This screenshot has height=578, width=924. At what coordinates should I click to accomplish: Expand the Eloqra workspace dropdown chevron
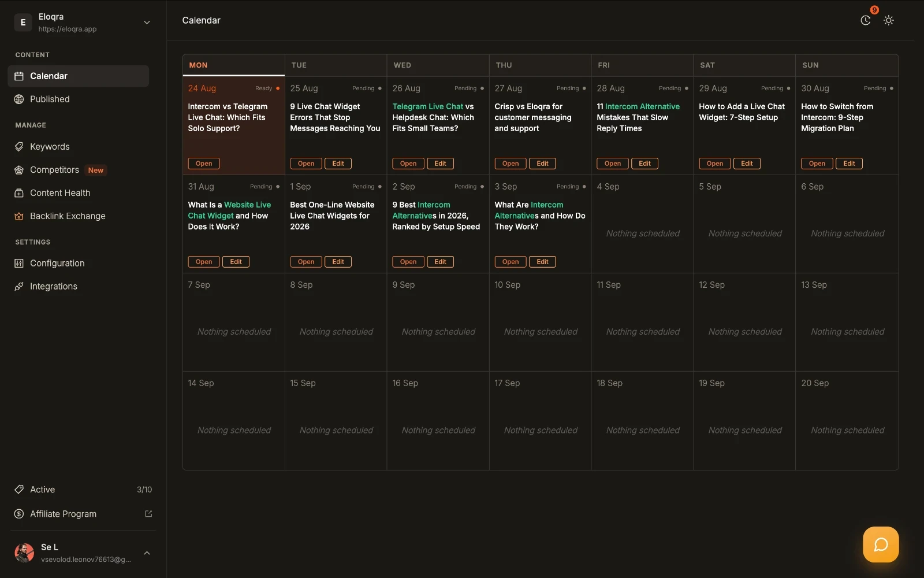coord(147,23)
